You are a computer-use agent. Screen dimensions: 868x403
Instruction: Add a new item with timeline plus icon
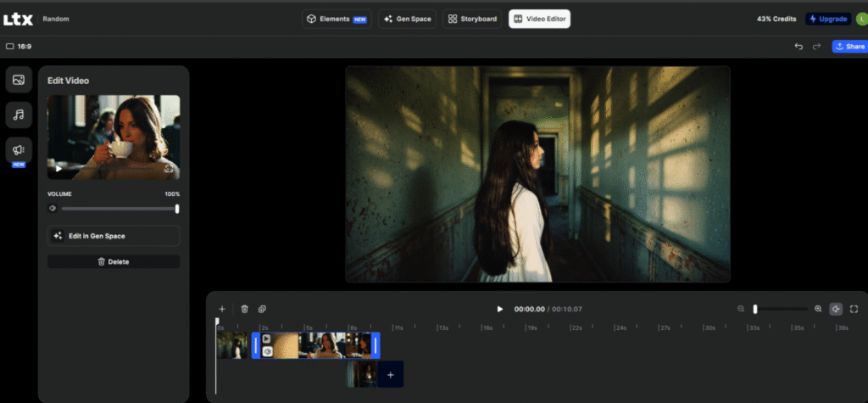[222, 309]
